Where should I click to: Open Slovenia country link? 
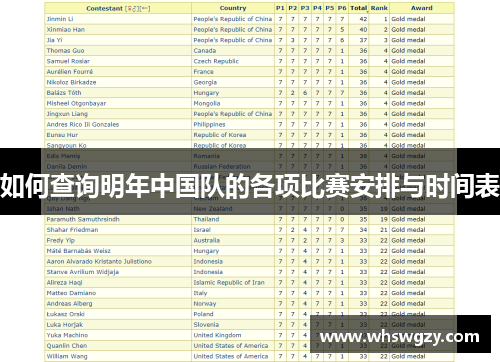pyautogui.click(x=206, y=325)
